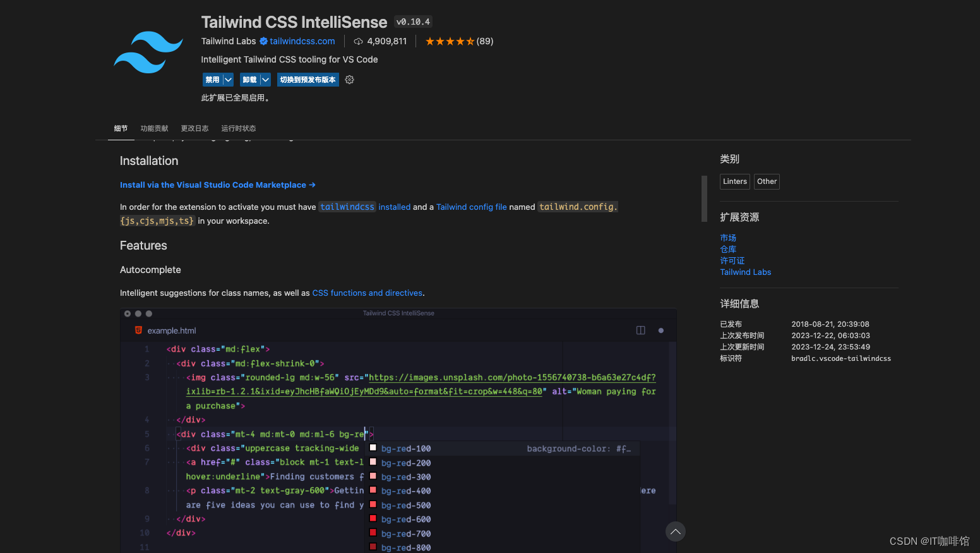The image size is (980, 553).
Task: Open the 卸载 button dropdown arrow
Action: (265, 80)
